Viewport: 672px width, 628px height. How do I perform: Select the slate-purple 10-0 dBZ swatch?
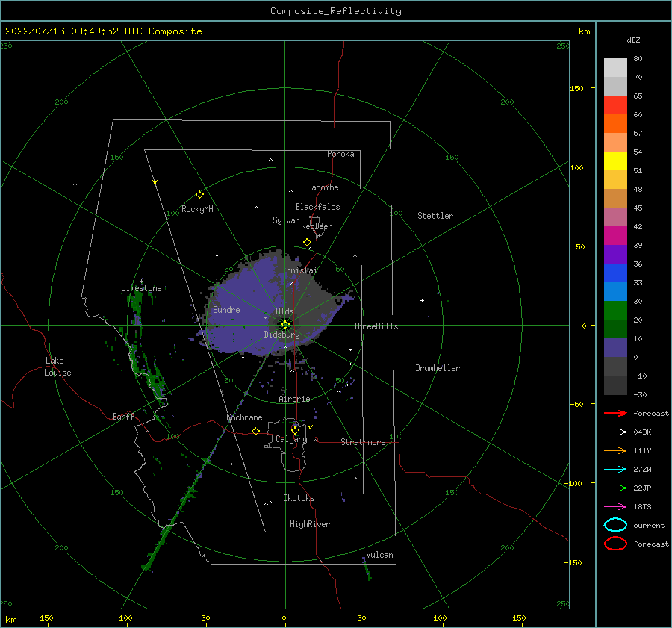[x=615, y=348]
